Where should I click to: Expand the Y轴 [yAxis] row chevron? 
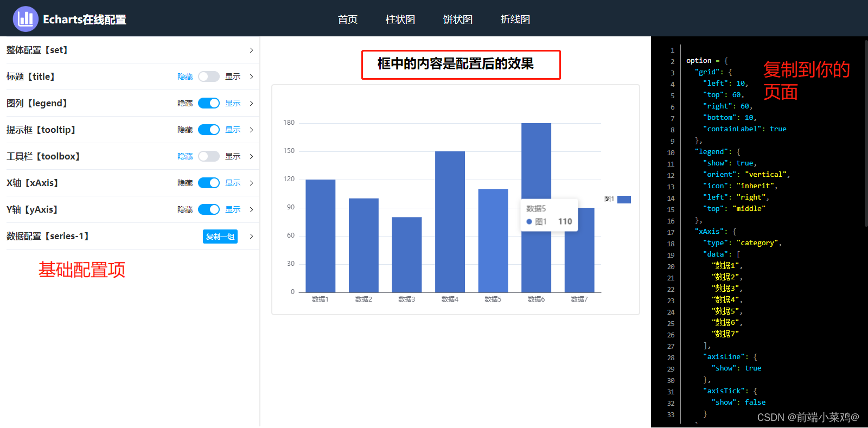click(x=251, y=209)
